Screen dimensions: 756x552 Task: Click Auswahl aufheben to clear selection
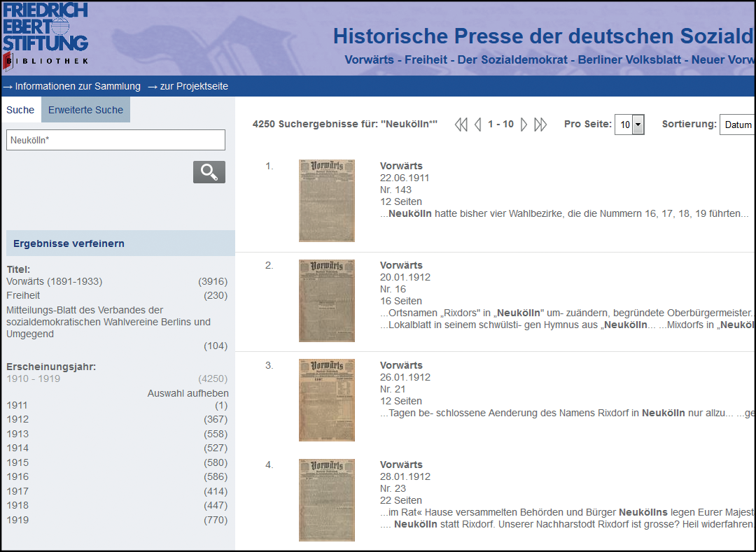point(188,393)
